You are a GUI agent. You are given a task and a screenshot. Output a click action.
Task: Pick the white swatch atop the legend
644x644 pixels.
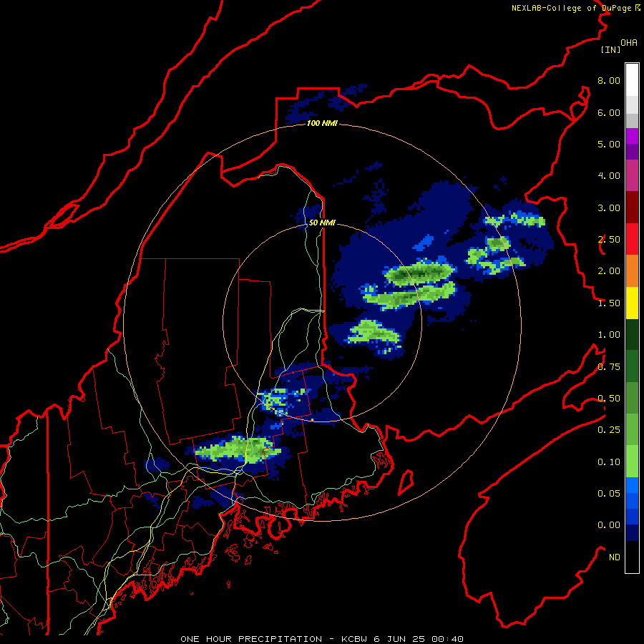(632, 80)
